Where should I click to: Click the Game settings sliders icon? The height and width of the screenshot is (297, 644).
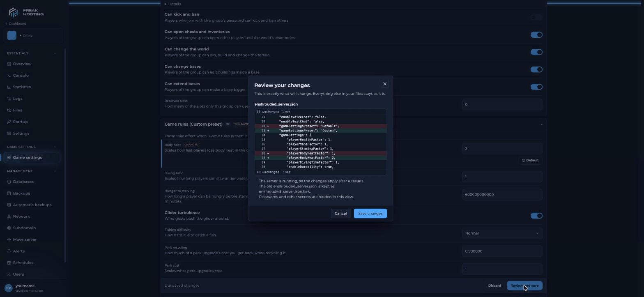[9, 158]
